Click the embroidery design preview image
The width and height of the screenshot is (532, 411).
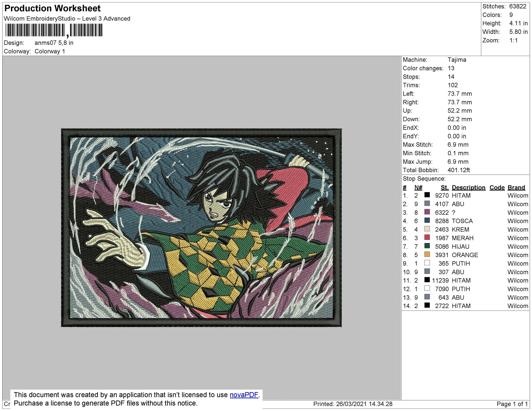201,228
